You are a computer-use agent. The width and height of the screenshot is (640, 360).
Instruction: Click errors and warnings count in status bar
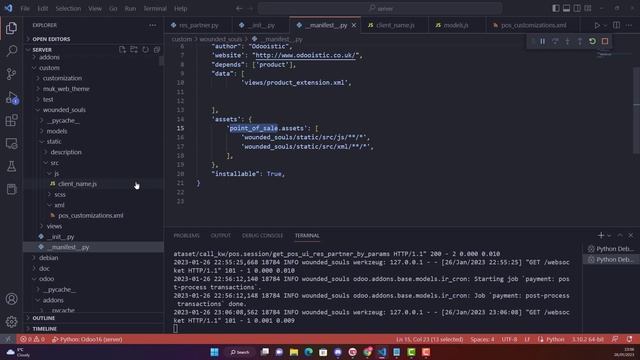32,339
